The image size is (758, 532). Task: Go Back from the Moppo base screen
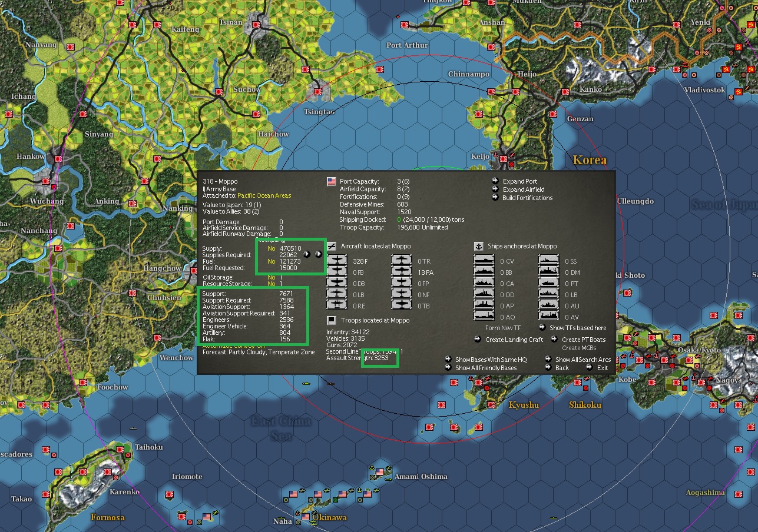click(x=562, y=368)
